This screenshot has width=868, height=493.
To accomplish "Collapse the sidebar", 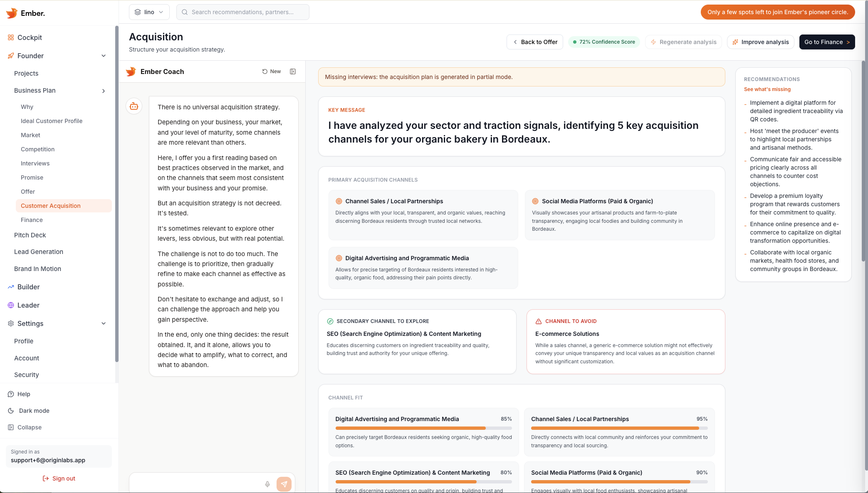I will (29, 427).
